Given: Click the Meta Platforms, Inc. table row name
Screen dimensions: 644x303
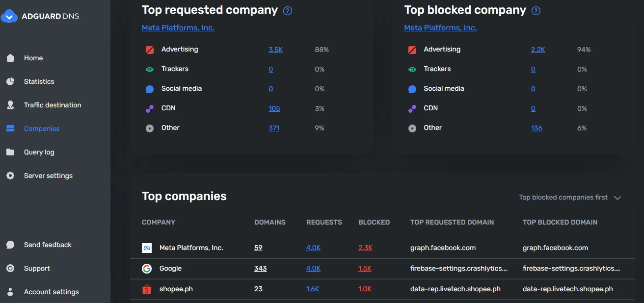Looking at the screenshot, I should [191, 248].
